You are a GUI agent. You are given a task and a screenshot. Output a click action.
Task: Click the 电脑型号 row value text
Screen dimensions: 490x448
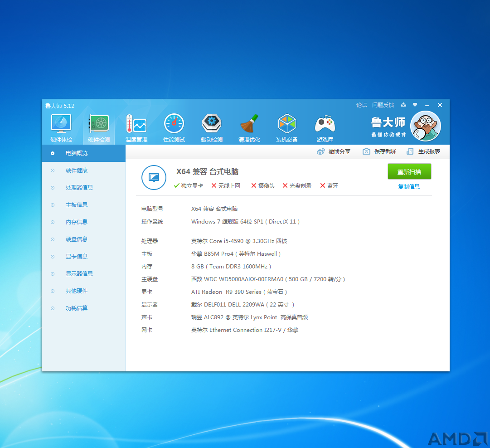click(x=214, y=209)
